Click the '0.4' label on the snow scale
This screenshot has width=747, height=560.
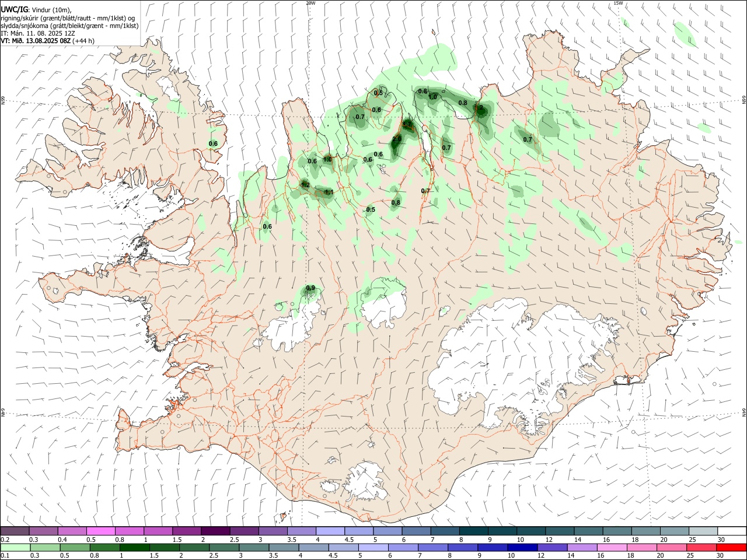pyautogui.click(x=62, y=539)
